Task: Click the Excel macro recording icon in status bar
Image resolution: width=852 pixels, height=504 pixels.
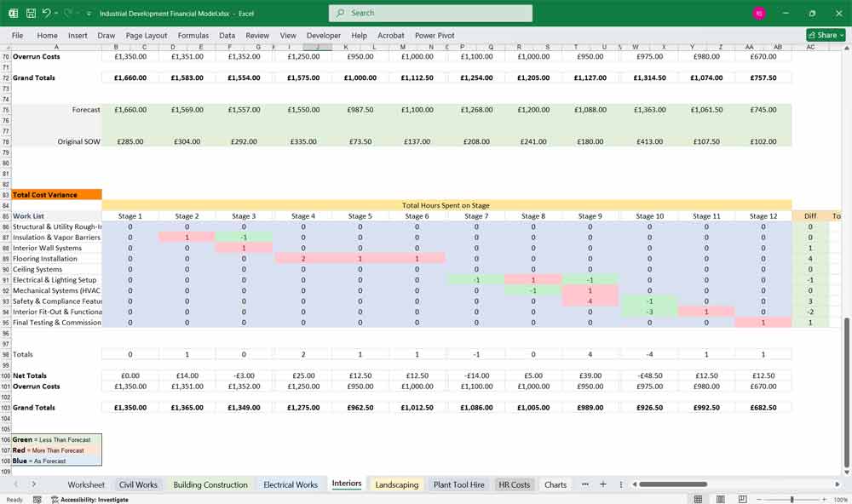Action: [x=37, y=499]
